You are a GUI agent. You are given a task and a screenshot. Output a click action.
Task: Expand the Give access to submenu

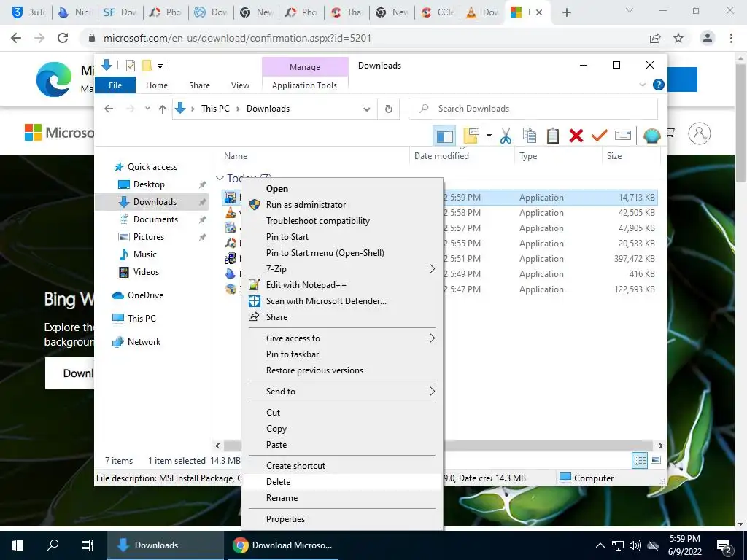[x=341, y=338]
